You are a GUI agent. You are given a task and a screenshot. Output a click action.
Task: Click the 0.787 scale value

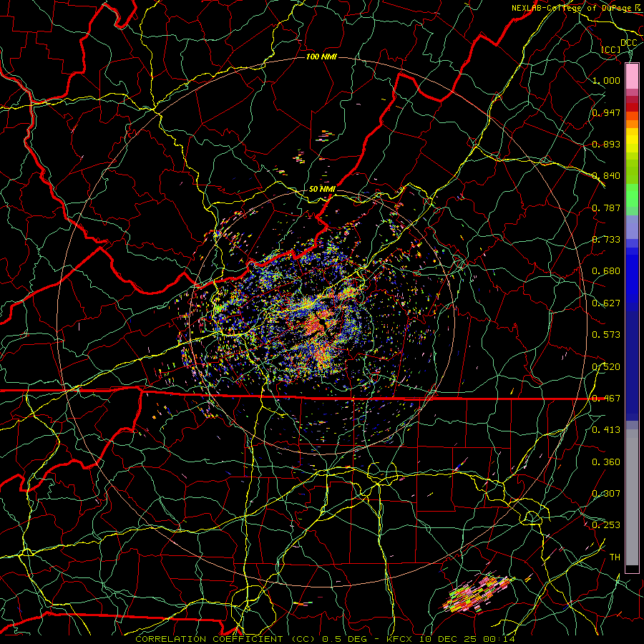606,208
